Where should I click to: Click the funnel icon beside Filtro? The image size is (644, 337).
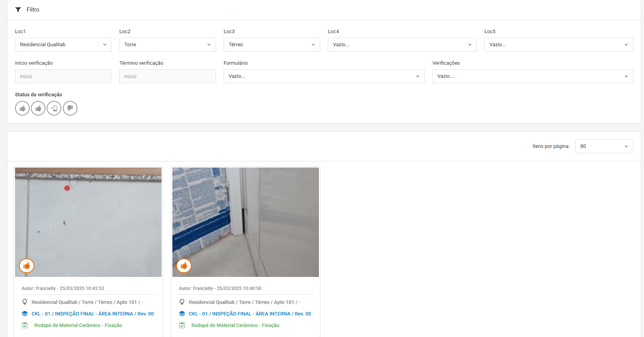tap(18, 10)
